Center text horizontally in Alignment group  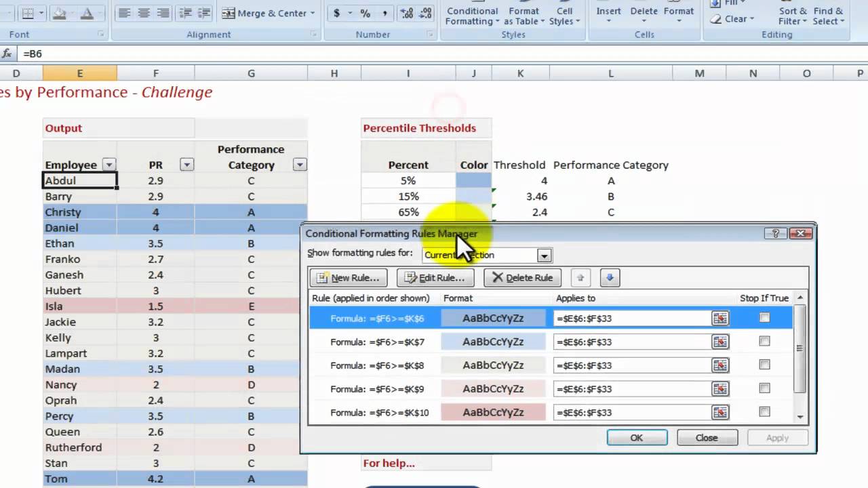(x=144, y=13)
